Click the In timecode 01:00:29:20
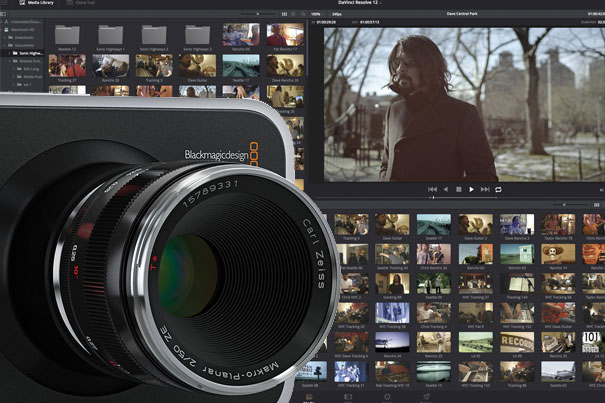This screenshot has height=403, width=605. pyautogui.click(x=326, y=22)
